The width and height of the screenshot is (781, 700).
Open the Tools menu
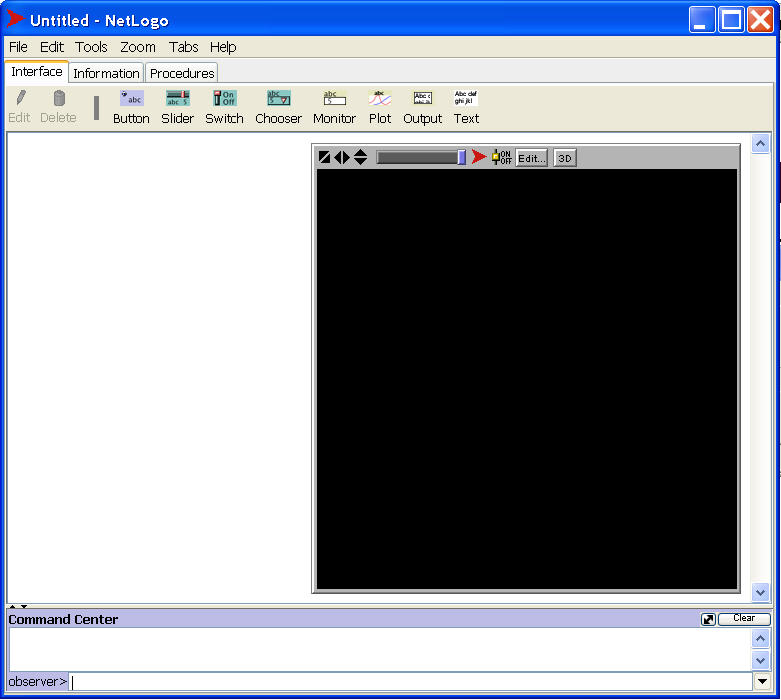point(91,47)
